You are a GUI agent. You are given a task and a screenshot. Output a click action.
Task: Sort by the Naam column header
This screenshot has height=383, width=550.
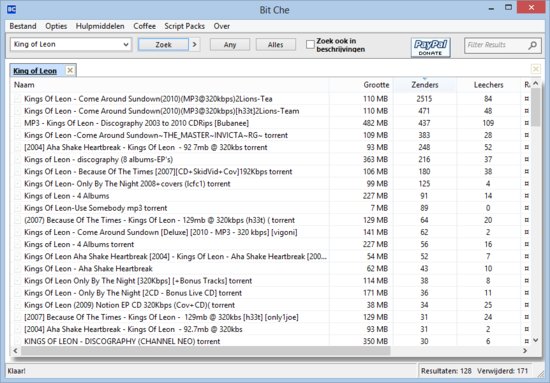170,85
